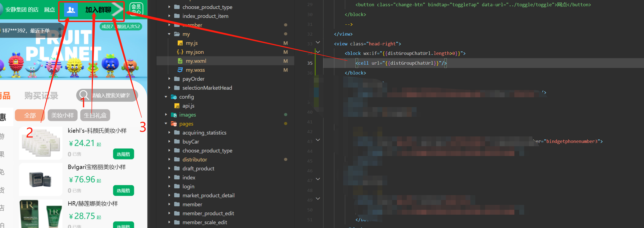Expand the acquiring_statistics folder
Screen dimensions: 644x228
pyautogui.click(x=169, y=133)
